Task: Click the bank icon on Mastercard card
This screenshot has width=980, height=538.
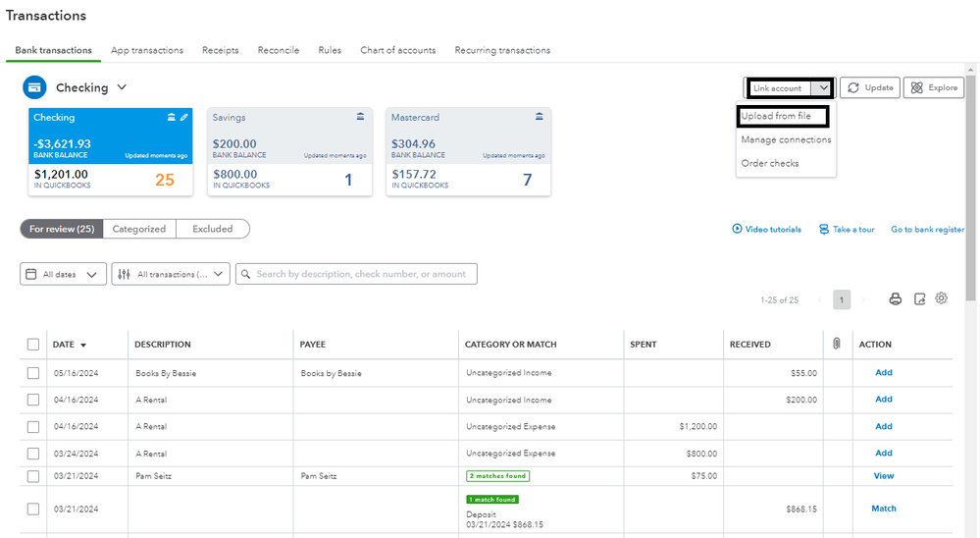Action: 539,117
